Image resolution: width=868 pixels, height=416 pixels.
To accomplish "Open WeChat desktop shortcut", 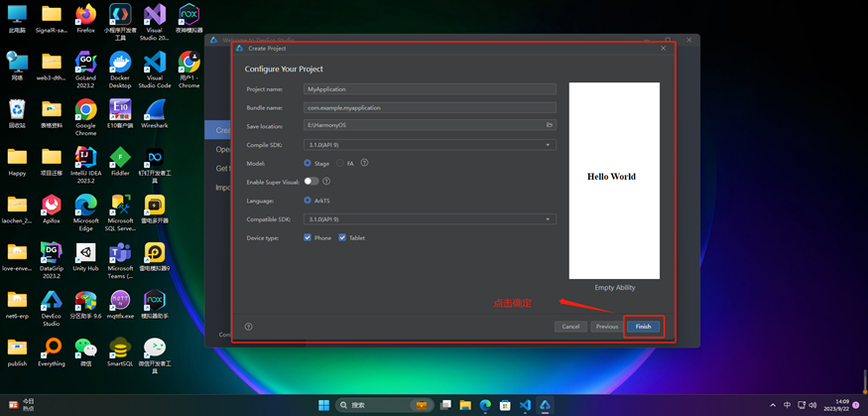I will click(85, 351).
